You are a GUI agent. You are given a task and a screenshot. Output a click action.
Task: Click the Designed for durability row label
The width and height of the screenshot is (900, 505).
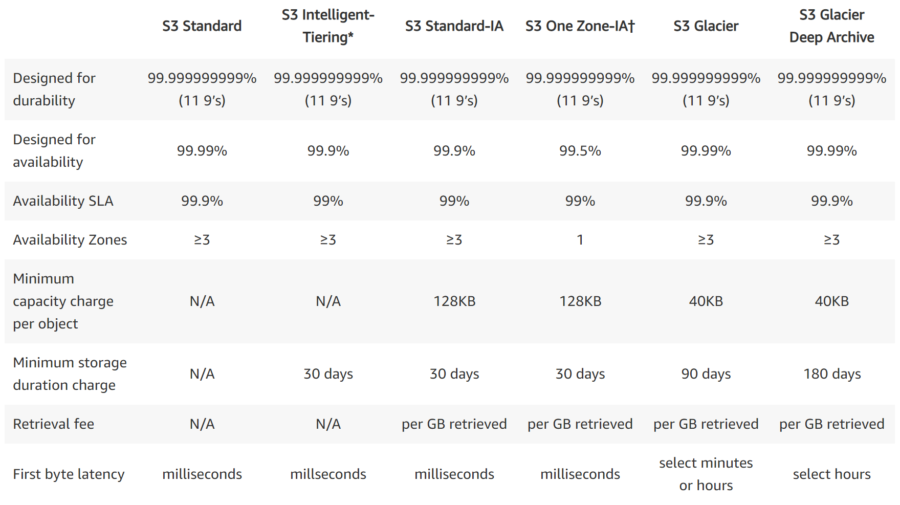(x=54, y=89)
